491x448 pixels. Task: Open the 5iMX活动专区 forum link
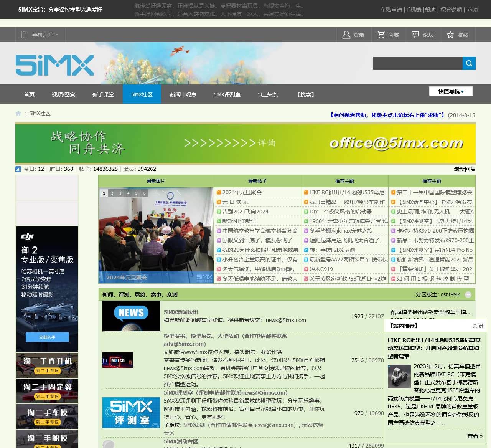click(x=181, y=441)
